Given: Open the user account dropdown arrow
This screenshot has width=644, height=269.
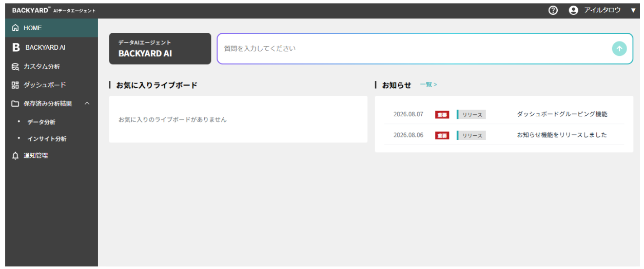Looking at the screenshot, I should [x=633, y=10].
